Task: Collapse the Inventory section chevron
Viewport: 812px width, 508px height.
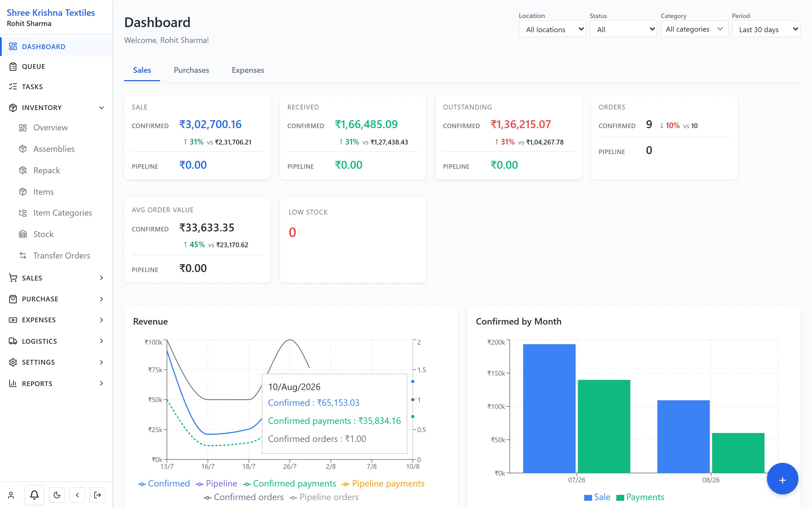Action: coord(101,108)
